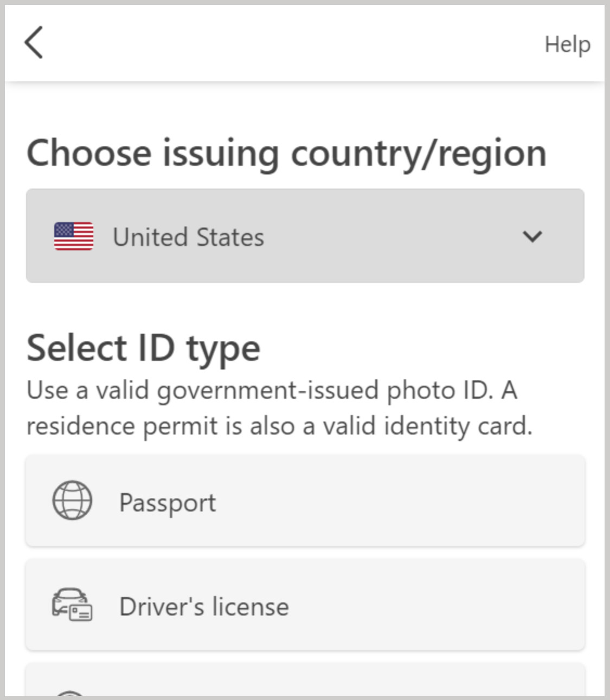Click the Passport text label

[x=168, y=503]
